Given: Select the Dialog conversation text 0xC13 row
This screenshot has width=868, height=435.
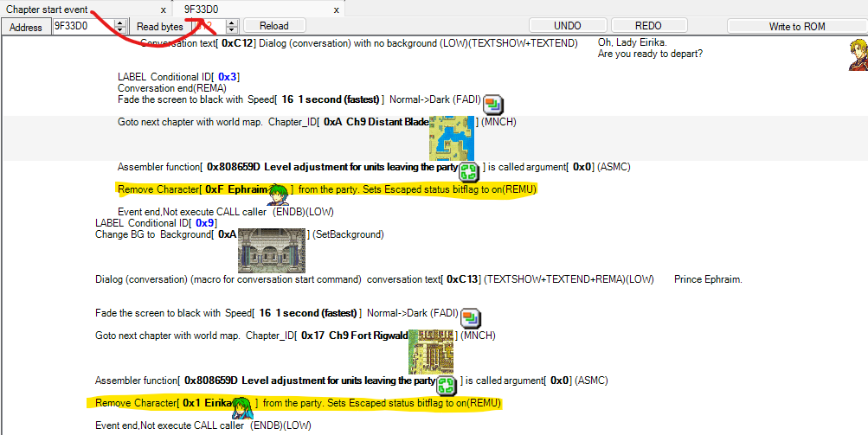Looking at the screenshot, I should click(x=374, y=279).
